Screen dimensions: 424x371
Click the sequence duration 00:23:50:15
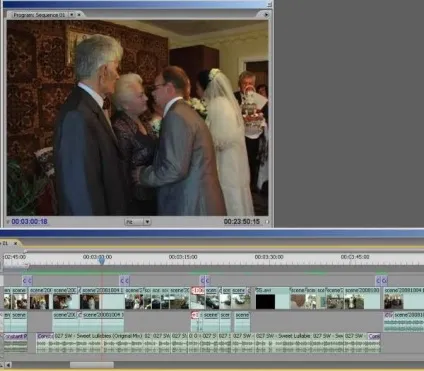(242, 222)
